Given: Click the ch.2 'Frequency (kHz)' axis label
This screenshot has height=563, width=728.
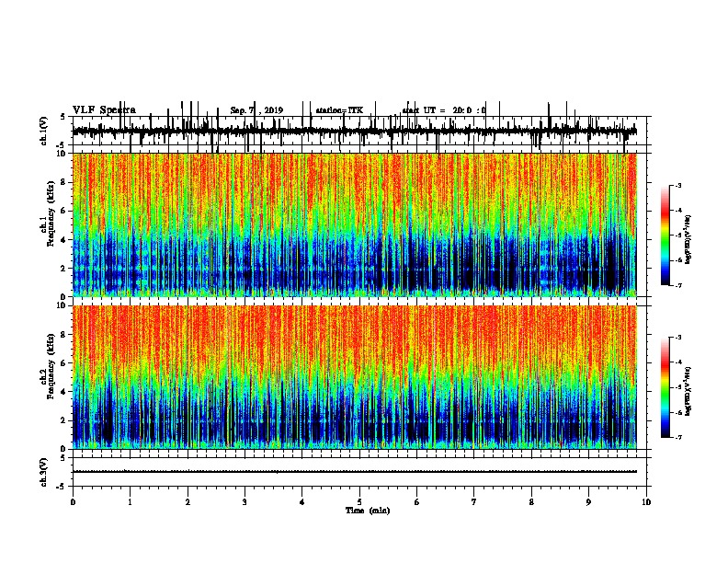Looking at the screenshot, I should [51, 366].
